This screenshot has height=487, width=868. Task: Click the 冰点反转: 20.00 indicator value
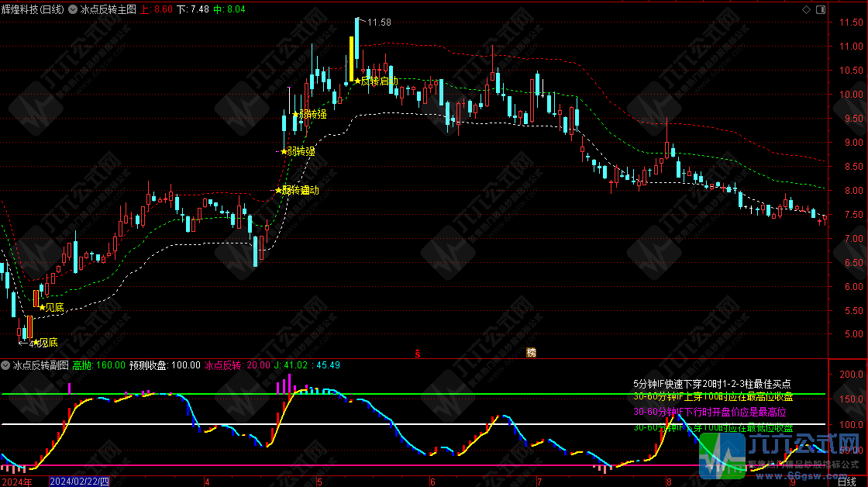point(237,365)
